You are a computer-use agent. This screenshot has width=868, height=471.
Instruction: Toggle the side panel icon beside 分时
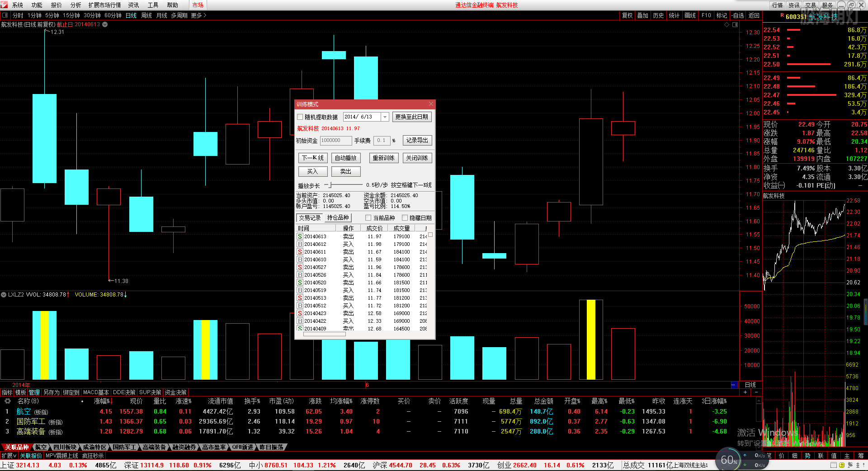(x=5, y=15)
